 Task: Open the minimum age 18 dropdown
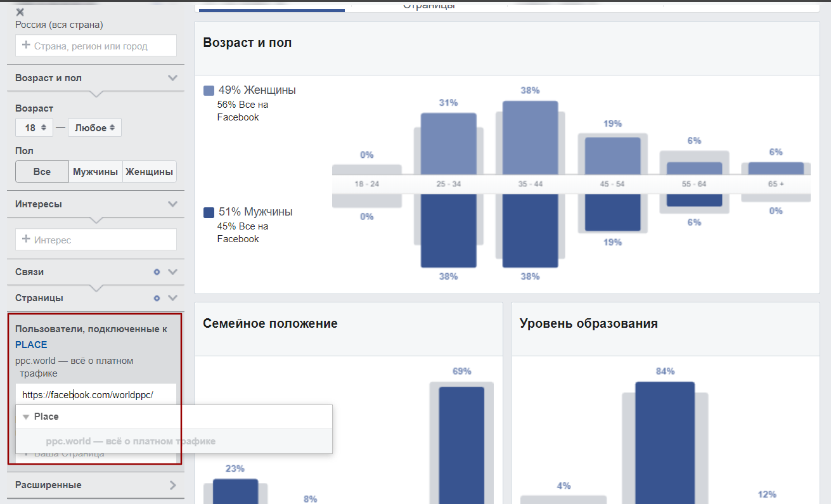(x=34, y=127)
